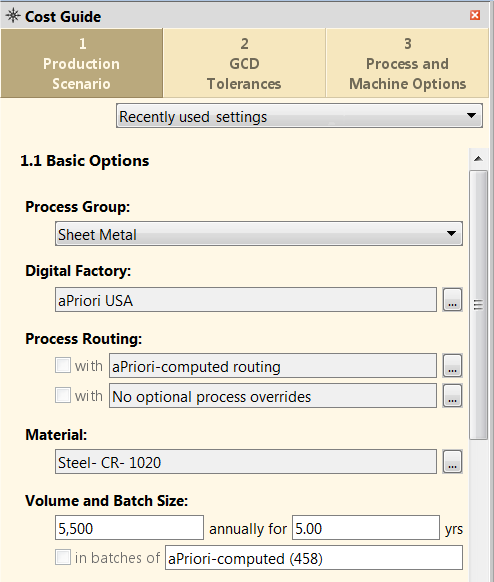The image size is (494, 582).
Task: Expand the Process Group Sheet Metal dropdown
Action: [x=259, y=234]
